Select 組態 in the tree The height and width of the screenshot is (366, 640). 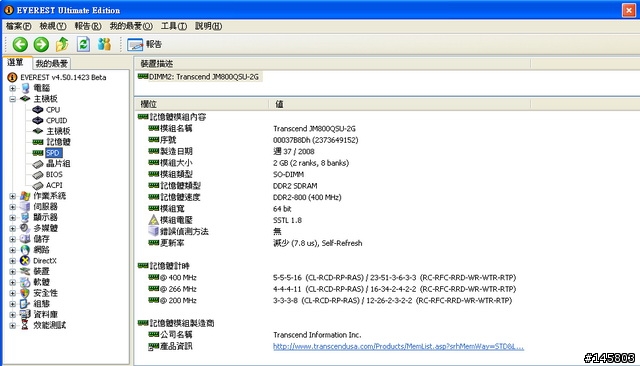click(42, 304)
